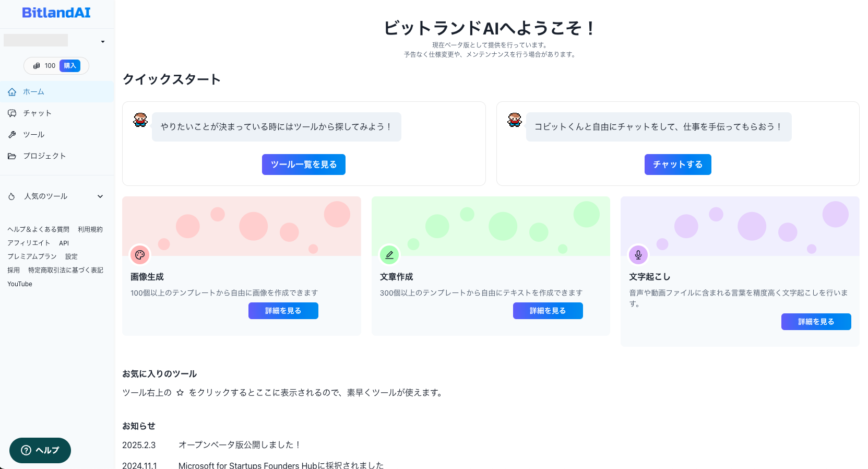Click the coin credits icon
This screenshot has width=868, height=469.
pyautogui.click(x=37, y=66)
